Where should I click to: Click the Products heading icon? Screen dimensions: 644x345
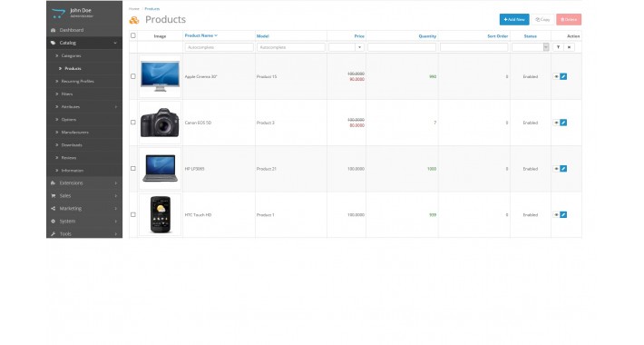(134, 20)
